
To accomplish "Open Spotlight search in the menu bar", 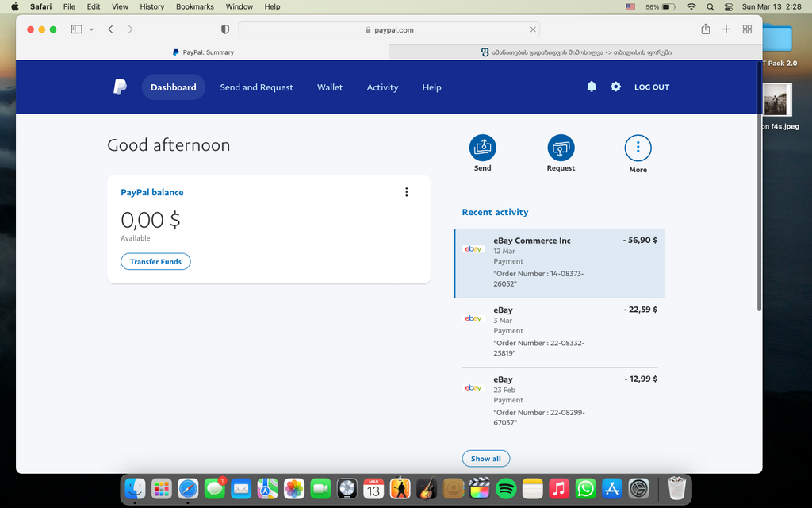I will (x=710, y=6).
